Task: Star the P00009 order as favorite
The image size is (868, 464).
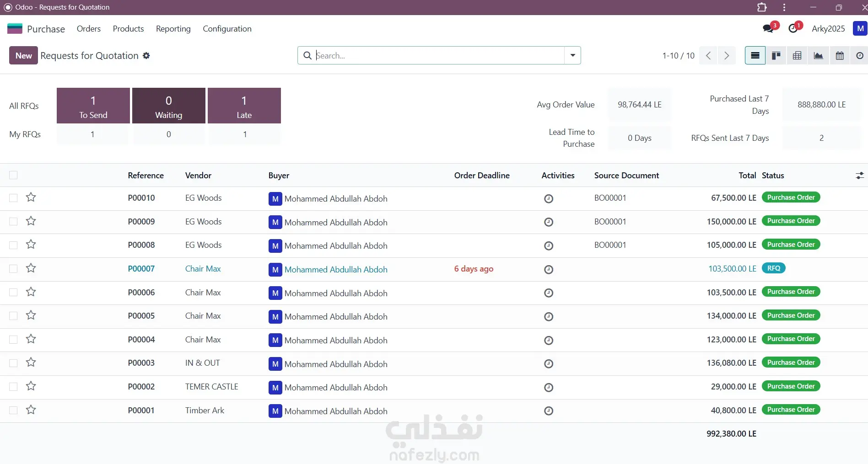Action: pyautogui.click(x=31, y=221)
